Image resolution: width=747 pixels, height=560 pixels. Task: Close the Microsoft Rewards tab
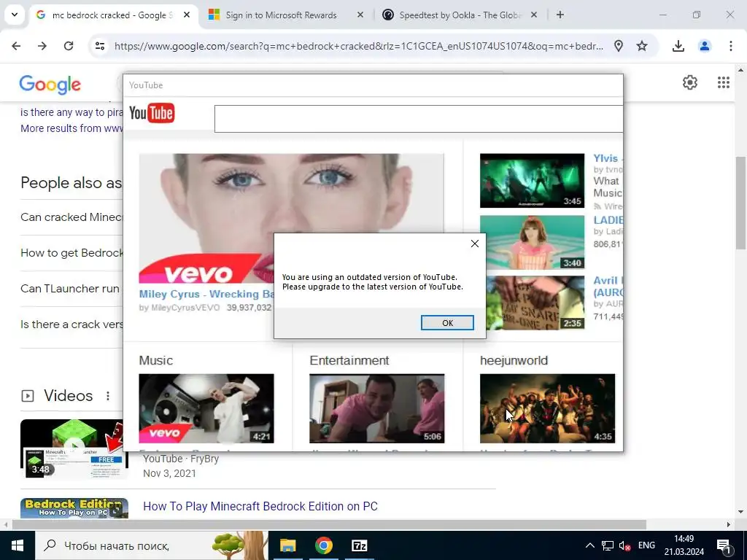click(360, 15)
